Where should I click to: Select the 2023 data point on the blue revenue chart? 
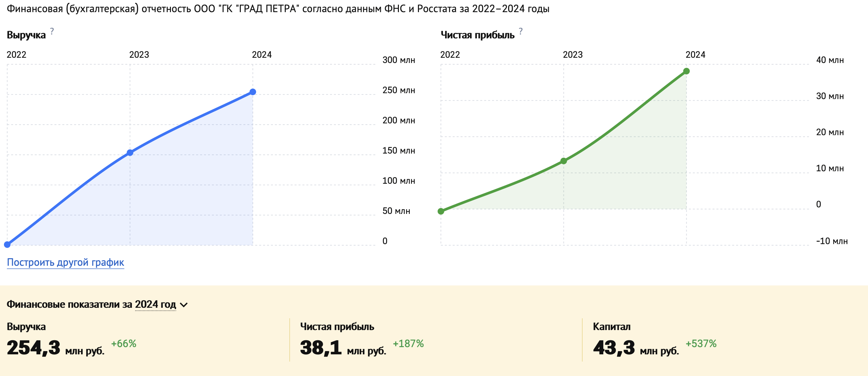130,153
